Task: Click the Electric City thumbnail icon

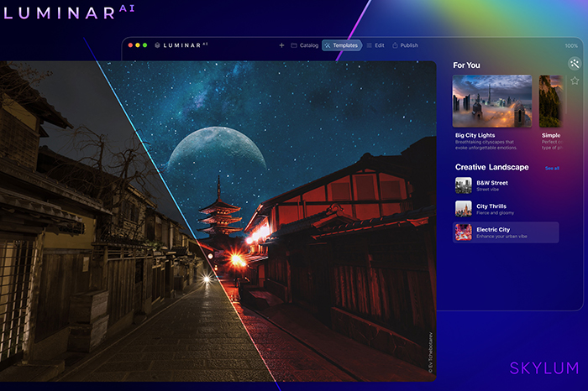Action: click(463, 232)
